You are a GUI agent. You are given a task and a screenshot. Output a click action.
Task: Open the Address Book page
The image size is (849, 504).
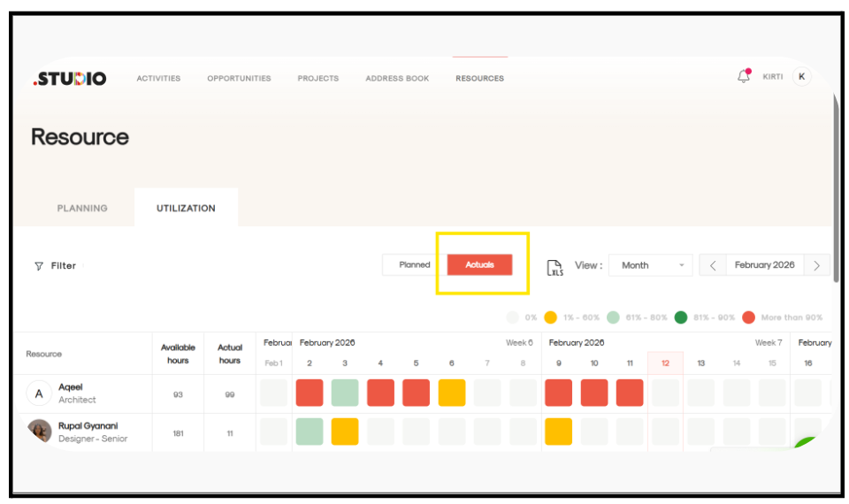pyautogui.click(x=397, y=79)
